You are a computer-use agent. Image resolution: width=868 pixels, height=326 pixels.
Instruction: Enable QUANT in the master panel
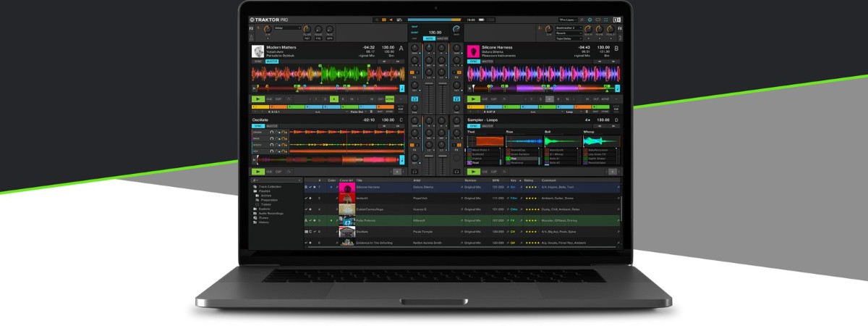pyautogui.click(x=414, y=33)
